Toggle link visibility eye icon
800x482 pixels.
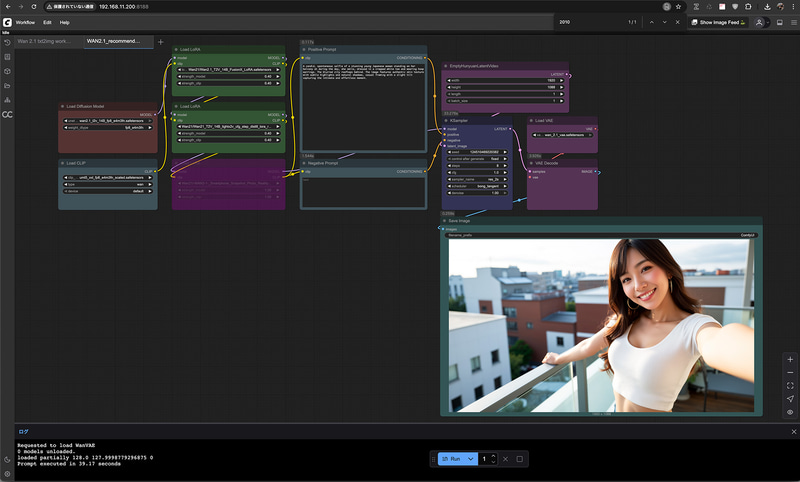click(x=790, y=412)
